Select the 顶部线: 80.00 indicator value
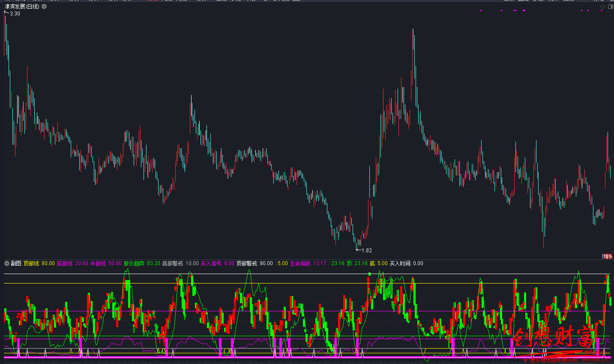 (39, 263)
